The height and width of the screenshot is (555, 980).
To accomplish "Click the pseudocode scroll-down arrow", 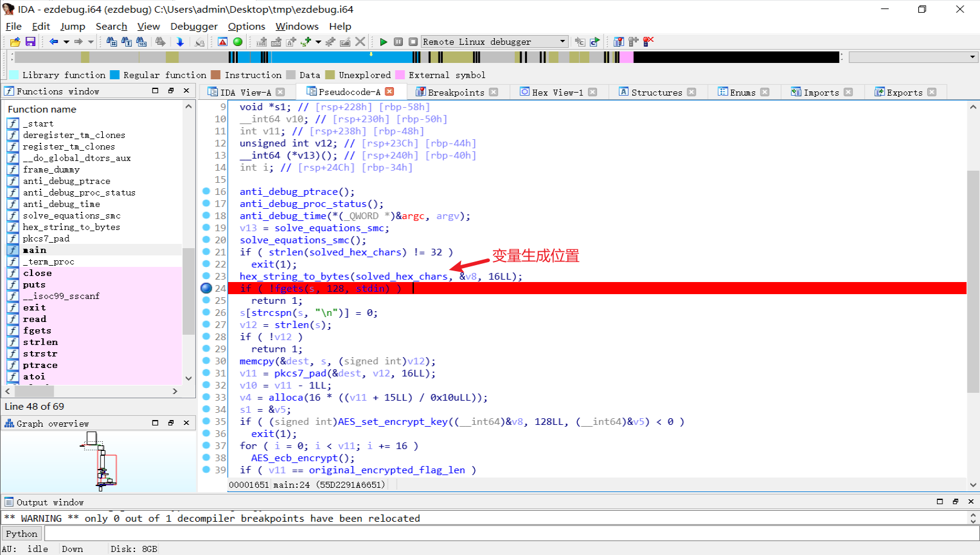I will (973, 485).
